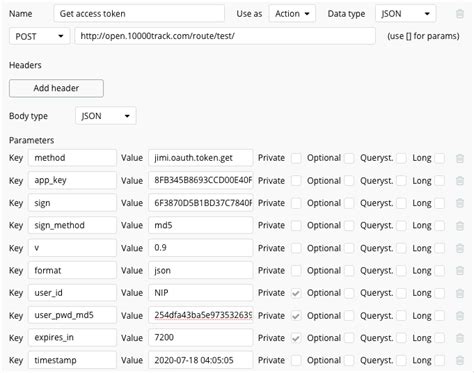Click the (use [] for params) hint
The width and height of the screenshot is (474, 373).
click(x=423, y=36)
